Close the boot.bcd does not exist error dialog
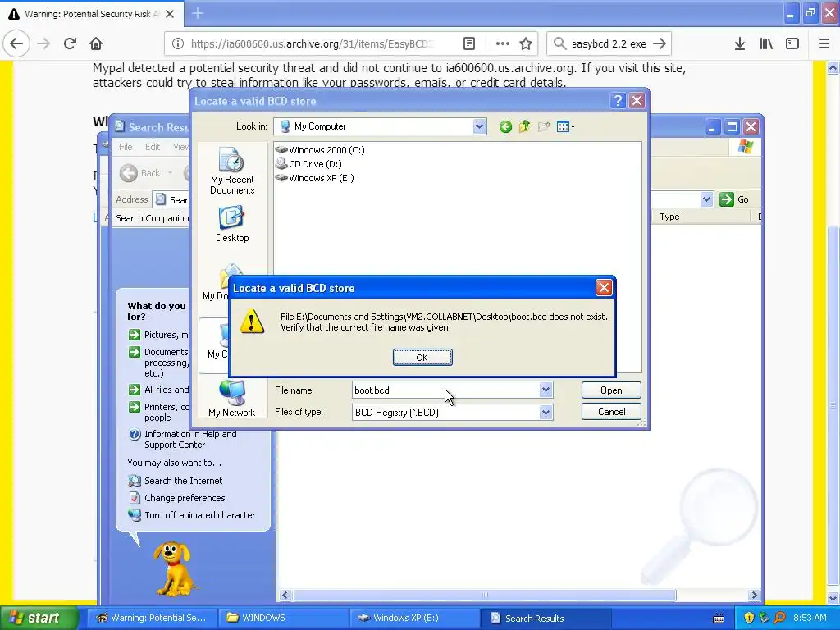840x630 pixels. tap(604, 288)
